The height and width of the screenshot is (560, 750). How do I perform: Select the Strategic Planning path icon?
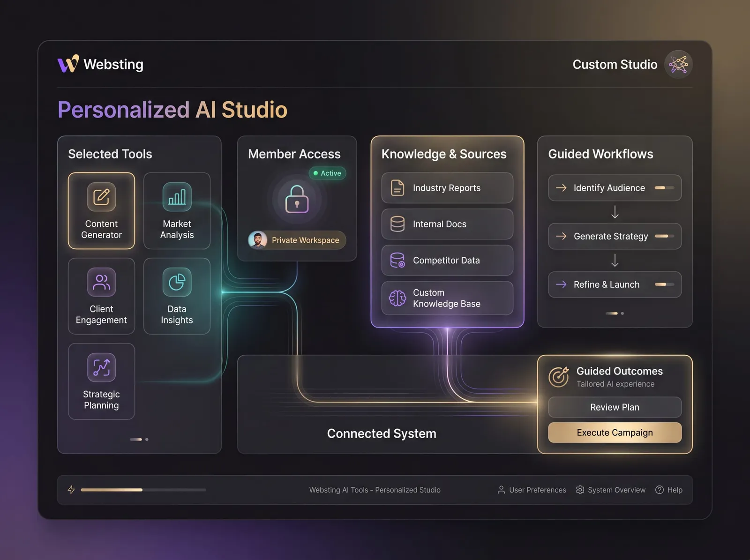click(x=101, y=367)
